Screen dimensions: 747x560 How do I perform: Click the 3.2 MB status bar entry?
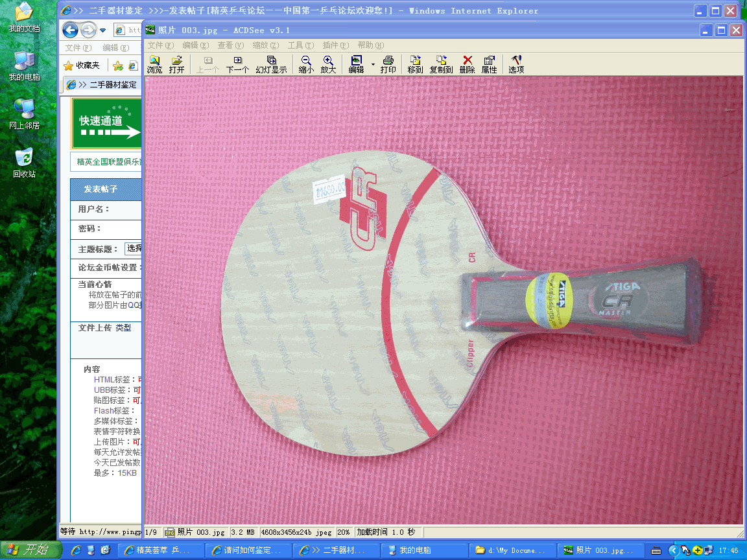[x=244, y=532]
